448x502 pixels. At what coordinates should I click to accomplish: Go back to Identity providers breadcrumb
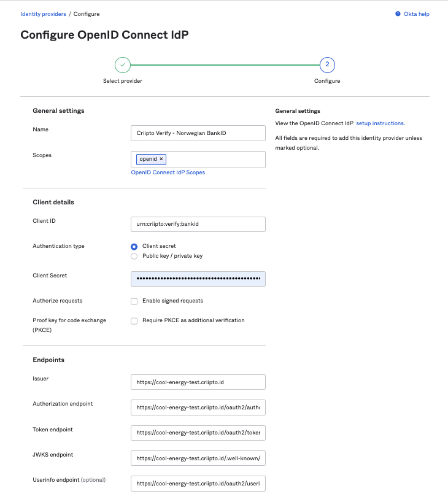[x=43, y=14]
